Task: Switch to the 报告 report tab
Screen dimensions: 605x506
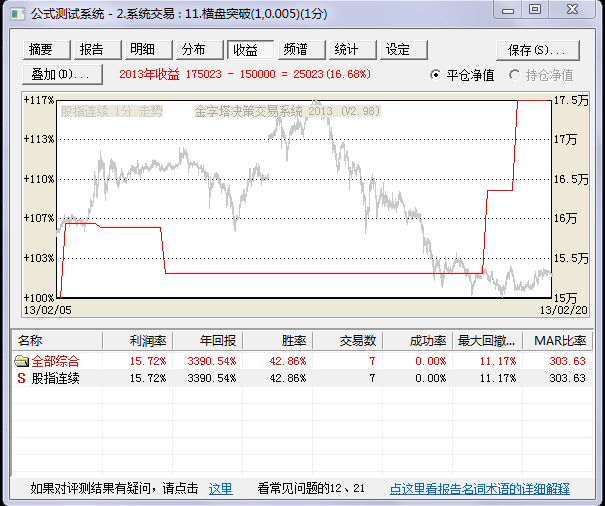Action: point(98,50)
